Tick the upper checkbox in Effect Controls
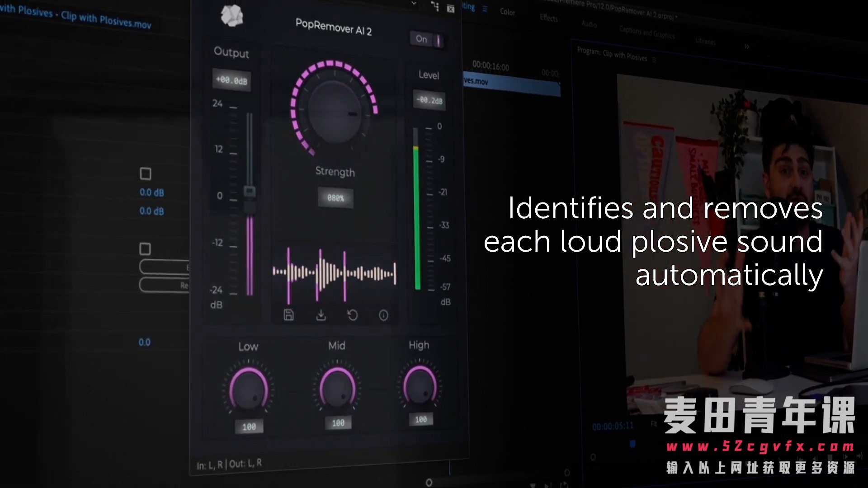This screenshot has width=868, height=488. click(146, 174)
